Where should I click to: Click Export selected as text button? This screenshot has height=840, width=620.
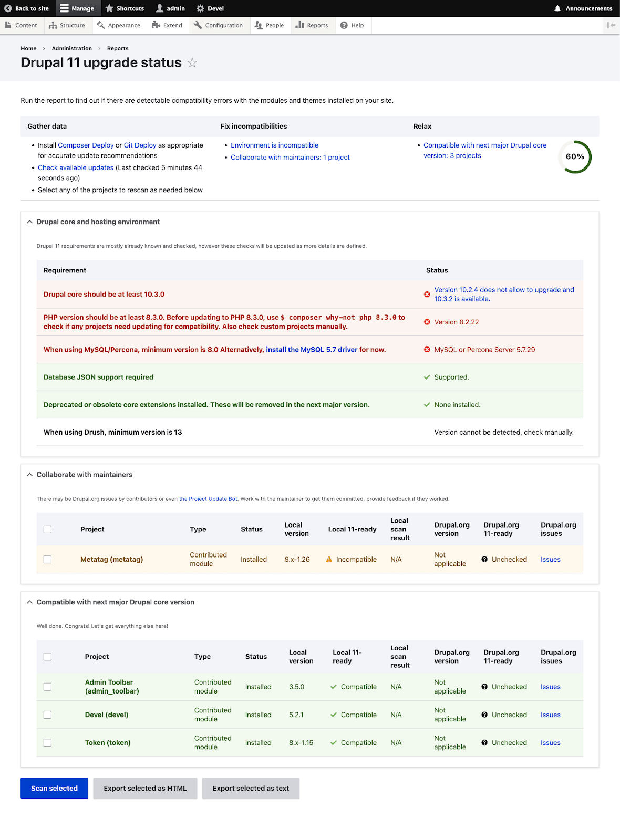[x=251, y=789]
